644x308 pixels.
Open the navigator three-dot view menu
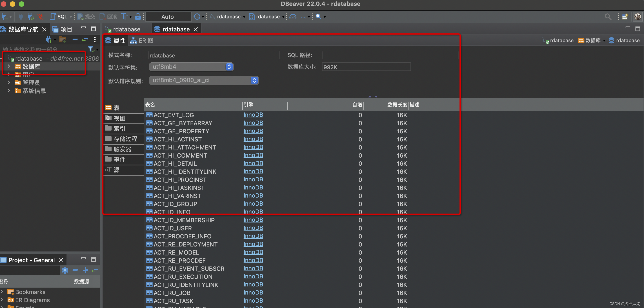tap(95, 40)
